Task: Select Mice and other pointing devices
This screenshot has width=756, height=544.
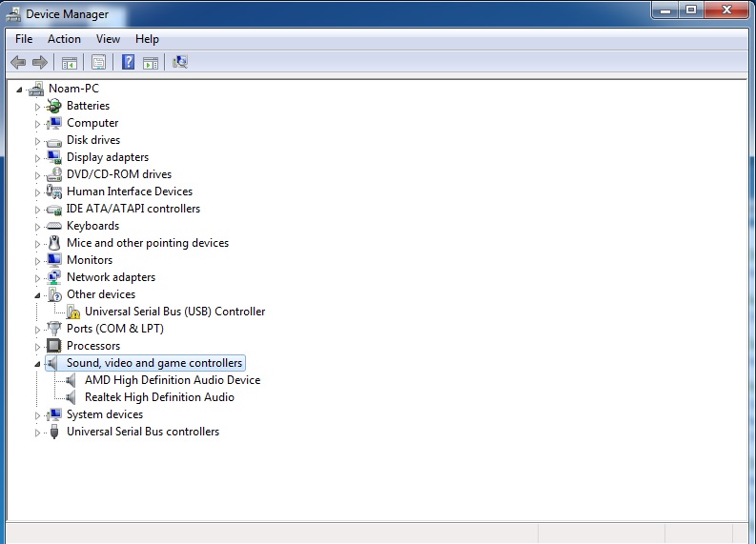Action: [148, 243]
